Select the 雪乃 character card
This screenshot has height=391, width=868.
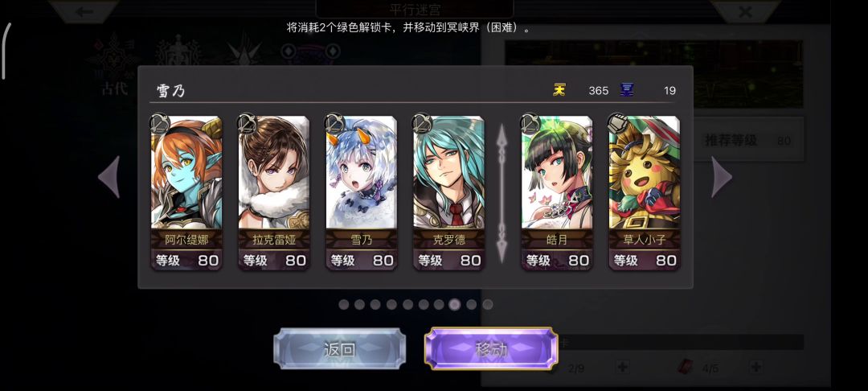362,193
